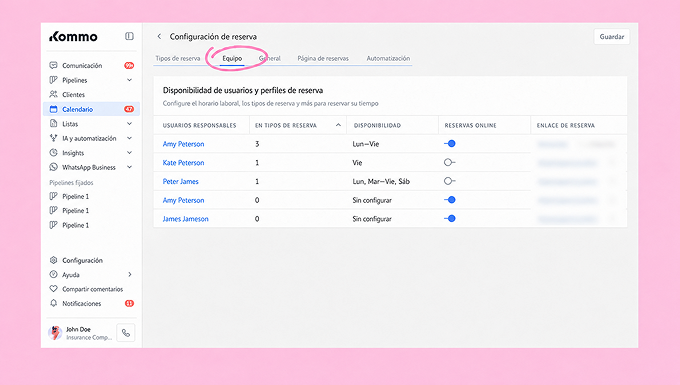Open Compartir comentarios
Image resolution: width=680 pixels, height=385 pixels.
[x=92, y=289]
